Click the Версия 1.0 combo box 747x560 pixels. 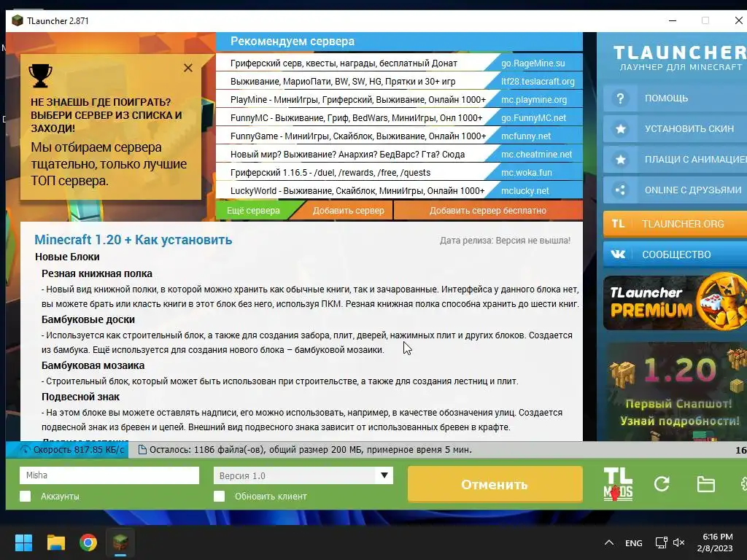pyautogui.click(x=303, y=475)
